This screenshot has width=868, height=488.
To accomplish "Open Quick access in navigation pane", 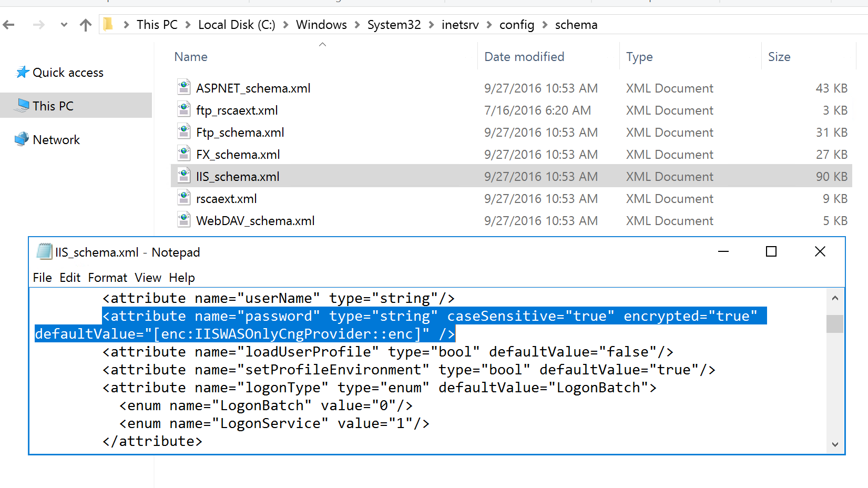I will [x=68, y=73].
